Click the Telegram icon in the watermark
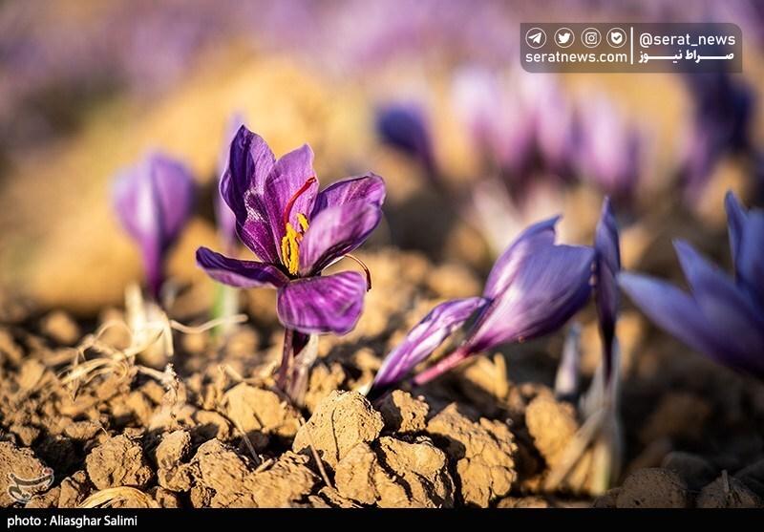 pyautogui.click(x=537, y=38)
